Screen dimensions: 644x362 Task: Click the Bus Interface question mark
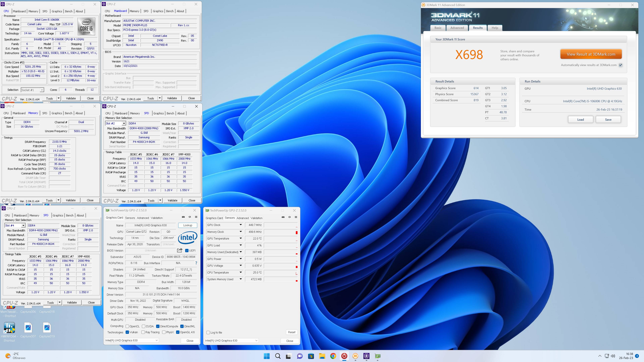196,263
